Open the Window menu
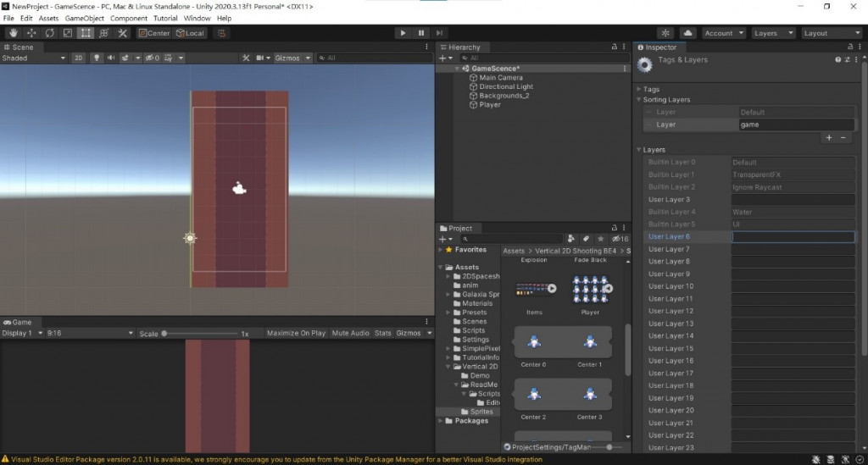The width and height of the screenshot is (868, 465). tap(197, 19)
